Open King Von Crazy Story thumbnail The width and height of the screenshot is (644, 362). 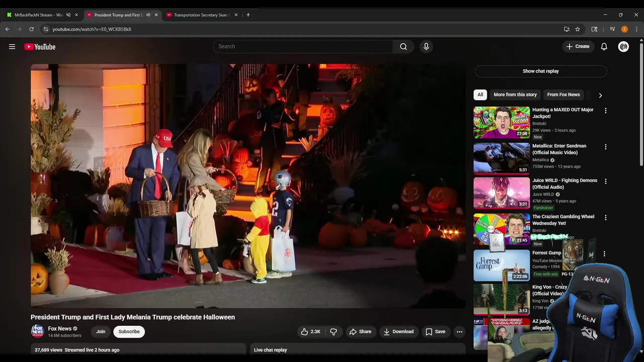502,300
